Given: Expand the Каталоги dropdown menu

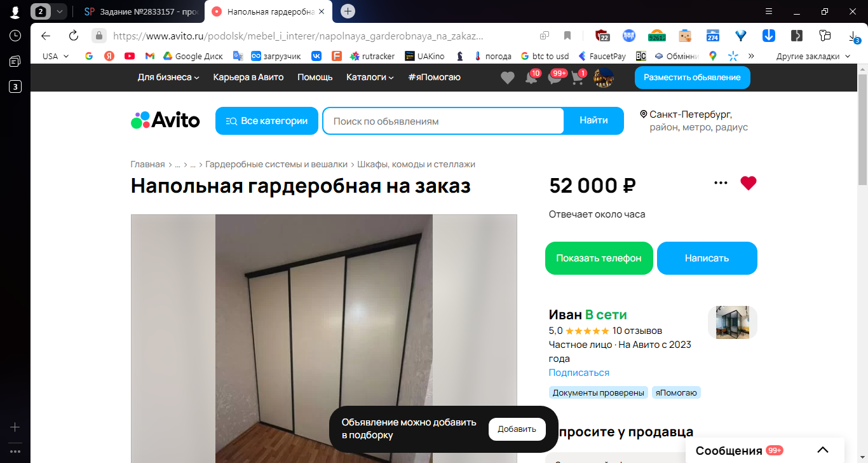Looking at the screenshot, I should [370, 78].
